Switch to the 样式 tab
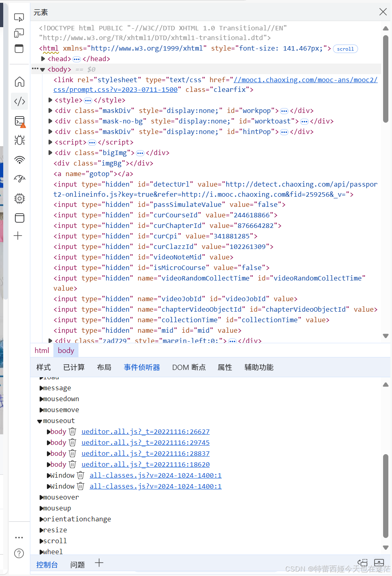 pyautogui.click(x=44, y=367)
